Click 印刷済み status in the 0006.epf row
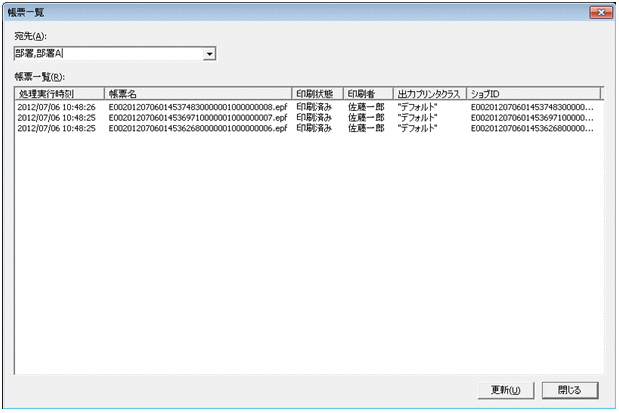The height and width of the screenshot is (413, 619). pos(314,128)
